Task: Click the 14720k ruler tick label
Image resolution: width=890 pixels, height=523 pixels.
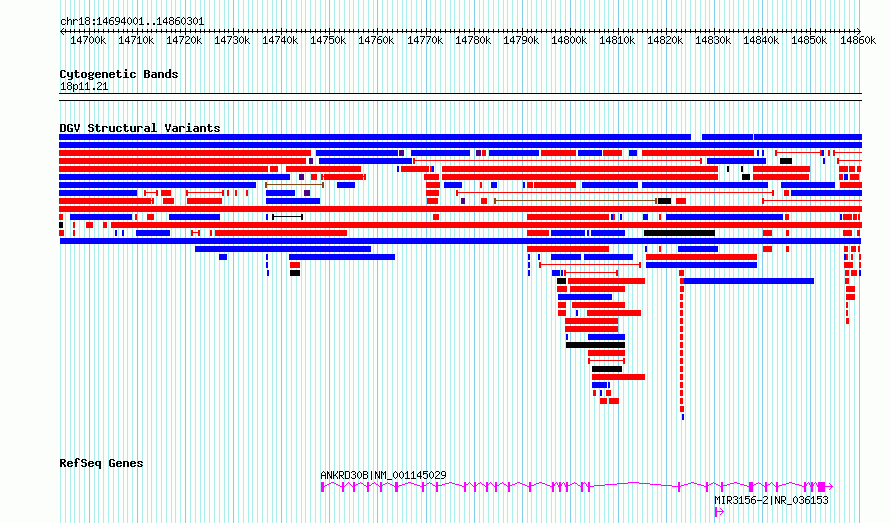Action: (184, 40)
